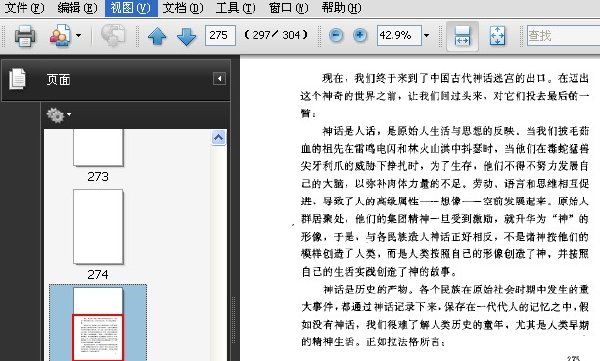The image size is (600, 361).
Task: Go to next page with down arrow
Action: (x=186, y=36)
